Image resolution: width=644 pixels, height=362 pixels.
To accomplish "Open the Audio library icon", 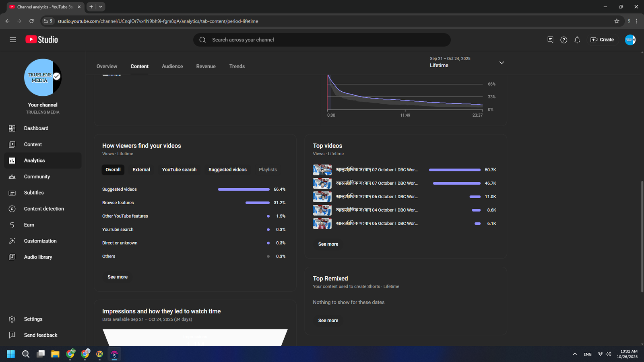I will [x=12, y=257].
